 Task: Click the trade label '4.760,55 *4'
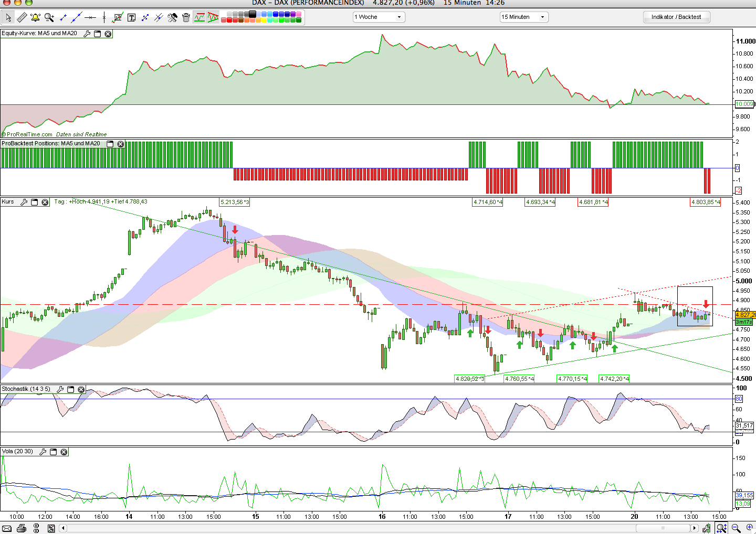click(519, 379)
